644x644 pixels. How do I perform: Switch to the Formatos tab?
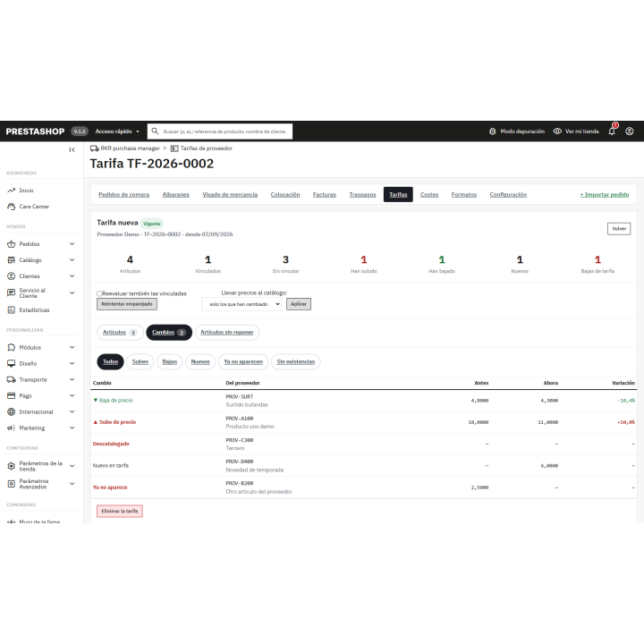pos(463,195)
